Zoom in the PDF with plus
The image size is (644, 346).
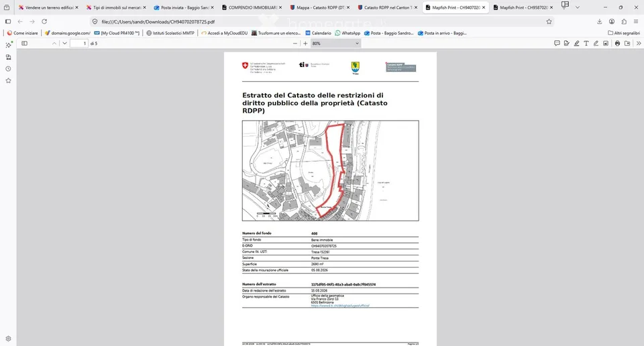click(305, 43)
